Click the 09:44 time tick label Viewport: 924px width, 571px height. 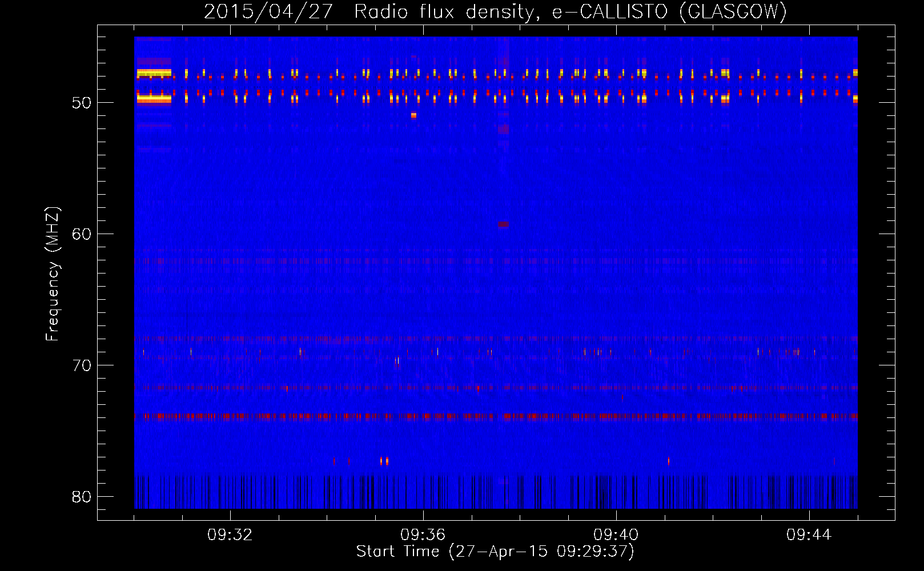[809, 535]
